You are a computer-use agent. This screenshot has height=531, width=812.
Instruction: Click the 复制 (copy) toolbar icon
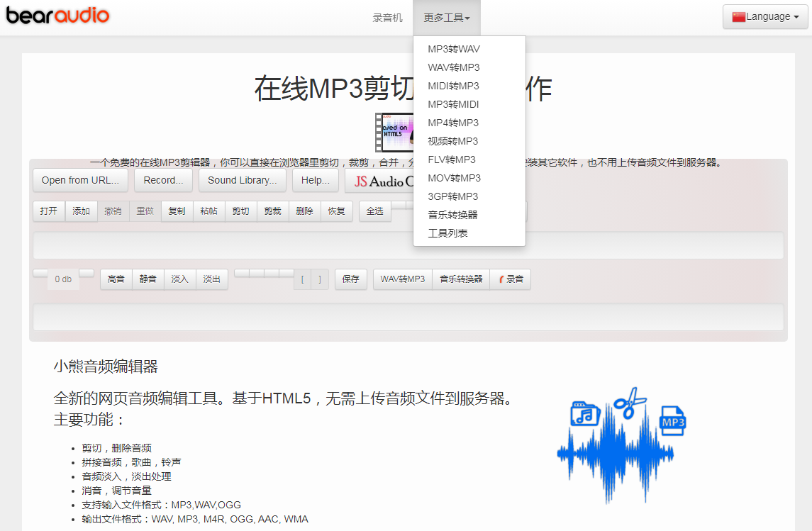(x=176, y=211)
